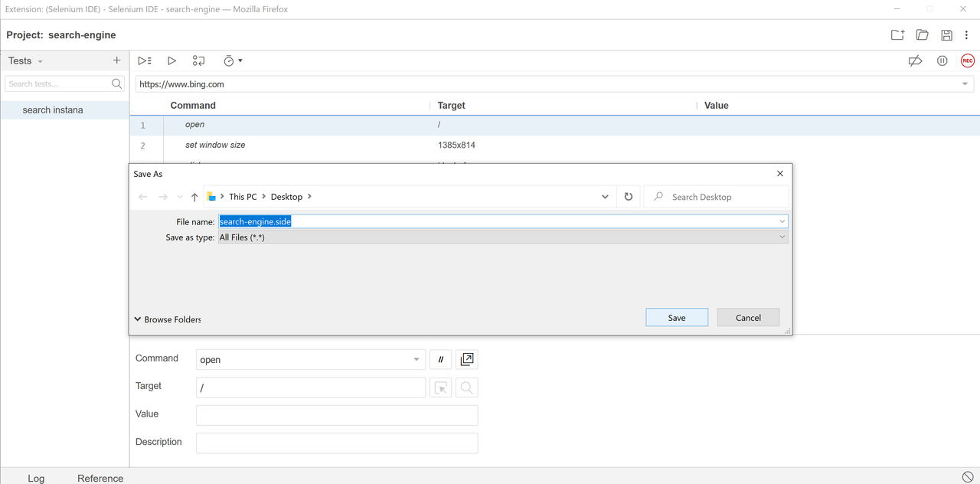Click the Project search-engine title

[61, 35]
